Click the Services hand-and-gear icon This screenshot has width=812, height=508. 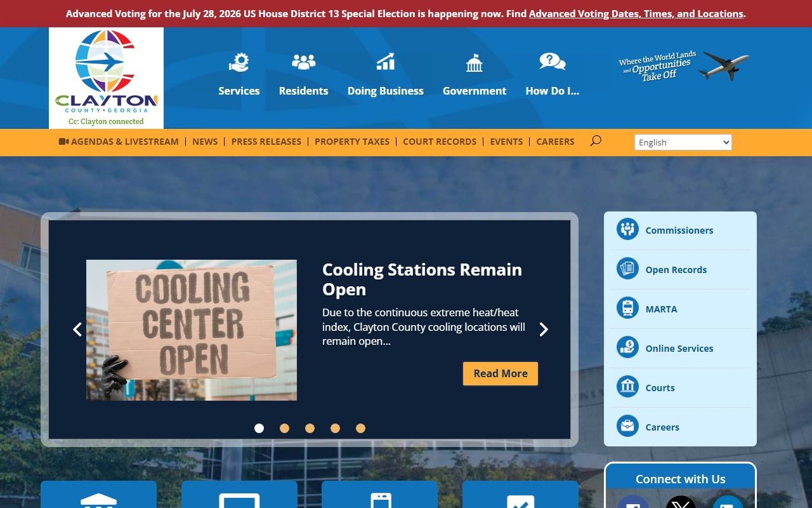pyautogui.click(x=239, y=62)
